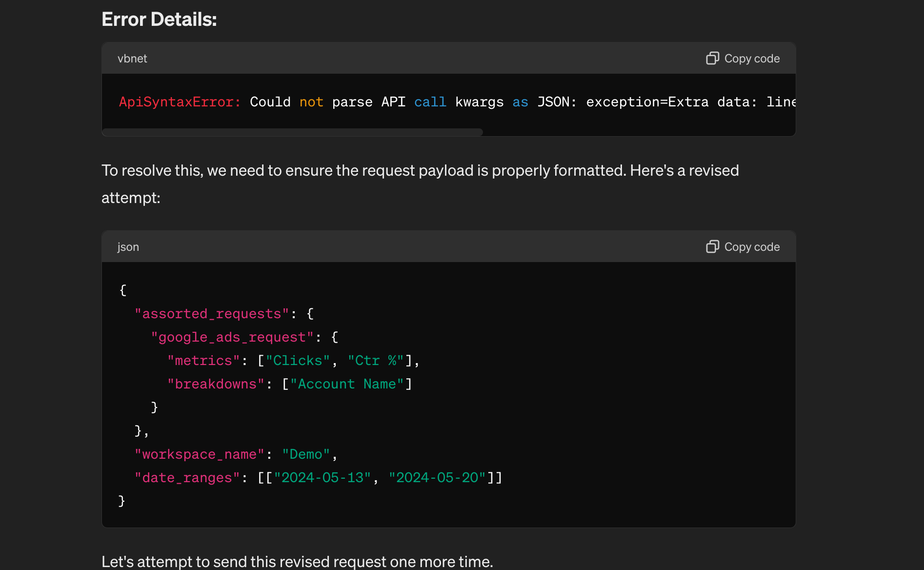Image resolution: width=924 pixels, height=570 pixels.
Task: Click the "assorted_requests" key
Action: pyautogui.click(x=212, y=314)
